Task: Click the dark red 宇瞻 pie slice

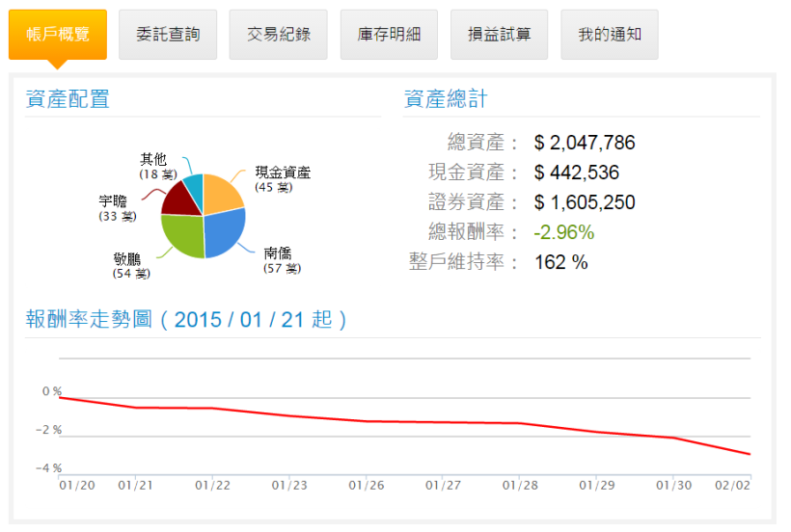Action: pyautogui.click(x=184, y=199)
